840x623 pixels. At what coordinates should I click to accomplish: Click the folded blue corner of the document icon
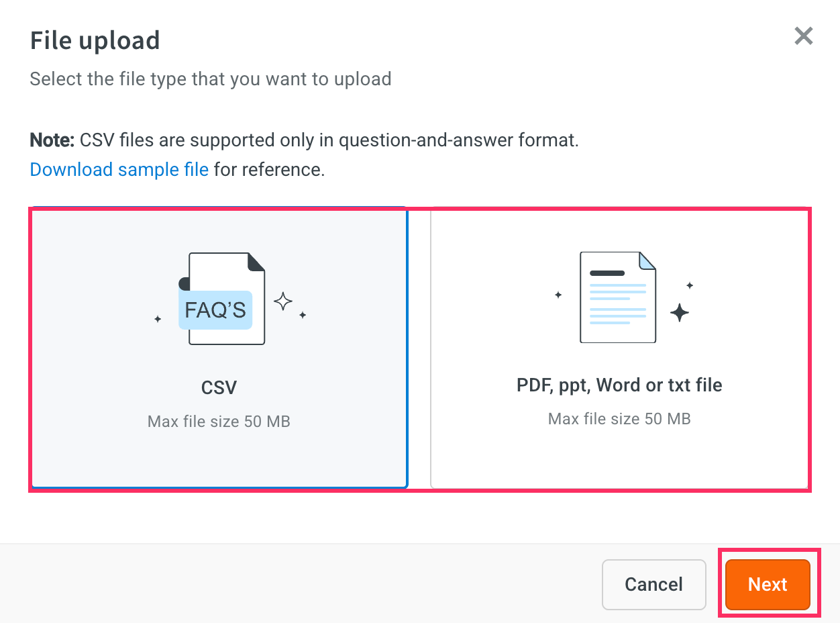tap(647, 260)
